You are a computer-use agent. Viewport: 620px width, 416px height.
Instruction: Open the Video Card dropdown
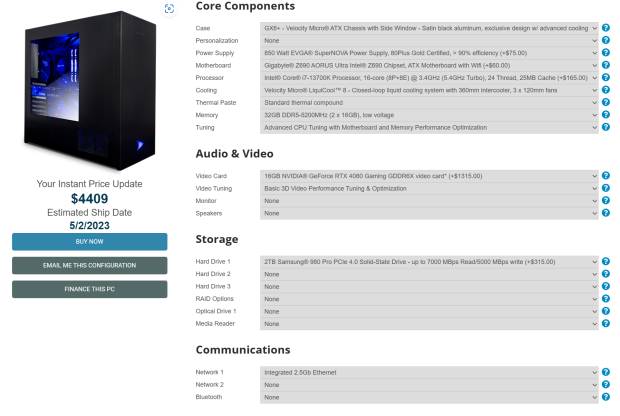click(429, 176)
